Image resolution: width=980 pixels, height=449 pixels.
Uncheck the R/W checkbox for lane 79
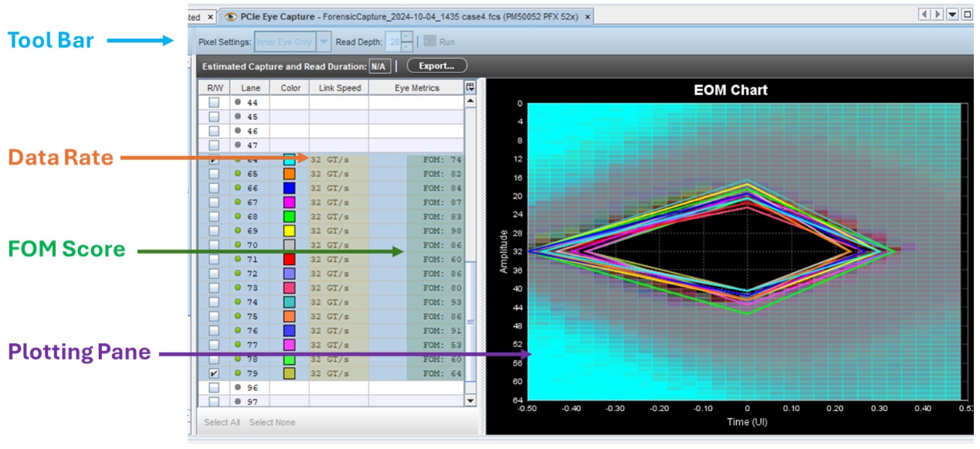pyautogui.click(x=214, y=373)
